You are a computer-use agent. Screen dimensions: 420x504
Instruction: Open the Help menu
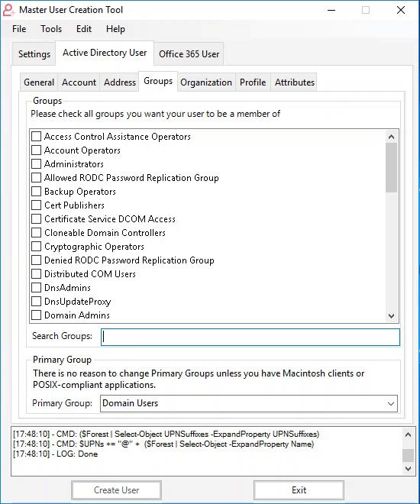click(115, 29)
